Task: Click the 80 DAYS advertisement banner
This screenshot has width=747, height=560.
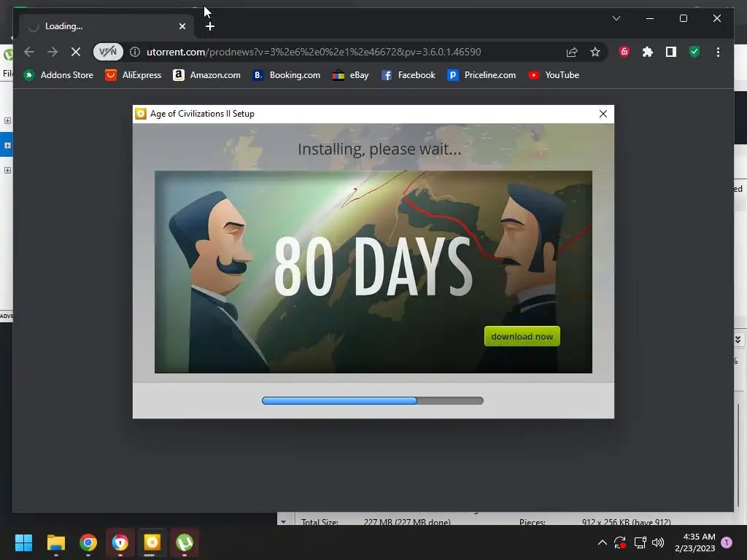Action: pos(373,271)
